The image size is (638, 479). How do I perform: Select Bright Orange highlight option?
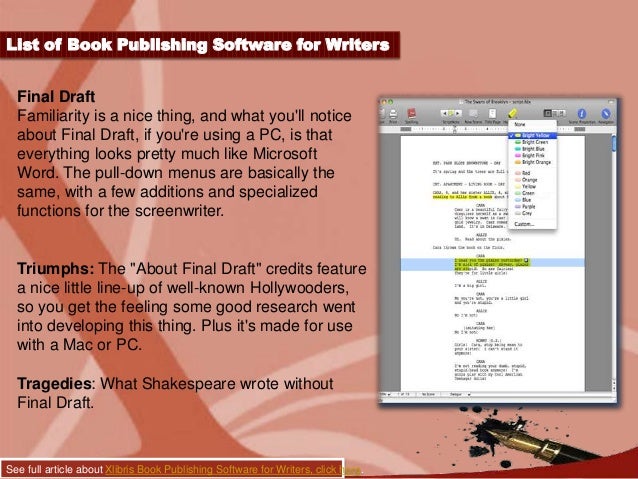(x=532, y=162)
